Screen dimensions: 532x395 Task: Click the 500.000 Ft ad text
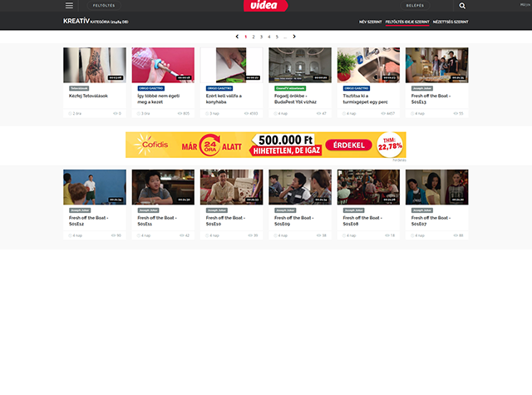click(x=285, y=140)
